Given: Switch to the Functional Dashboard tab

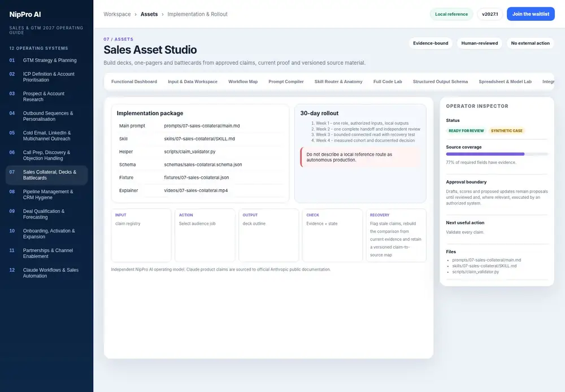Looking at the screenshot, I should point(134,82).
